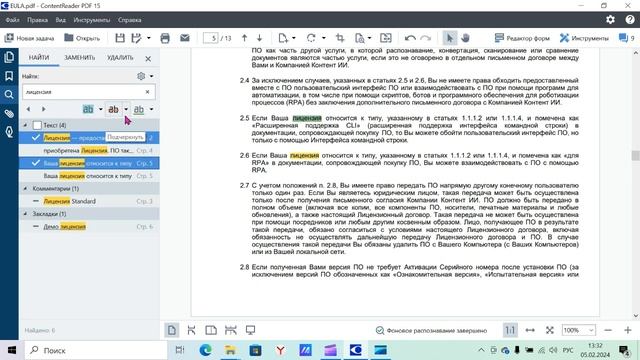Open recognize document dropdown arrow
The image size is (640, 360).
[369, 38]
